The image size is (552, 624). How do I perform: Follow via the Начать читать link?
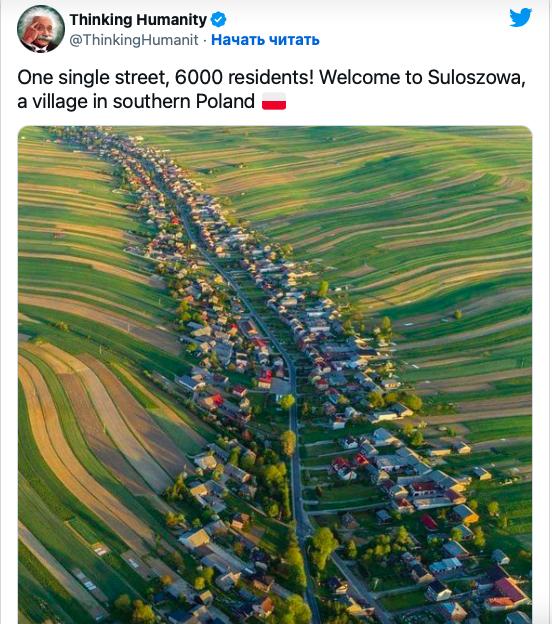point(265,40)
